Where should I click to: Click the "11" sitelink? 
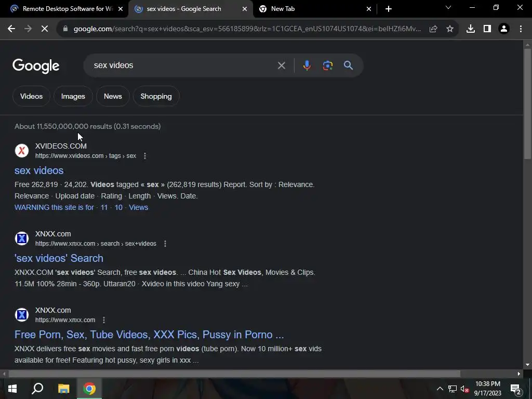pos(104,207)
